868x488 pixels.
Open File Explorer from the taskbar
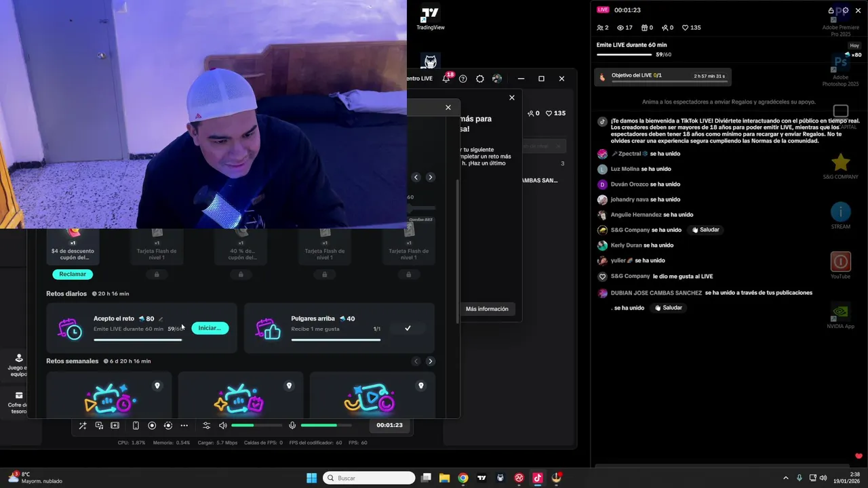[444, 478]
